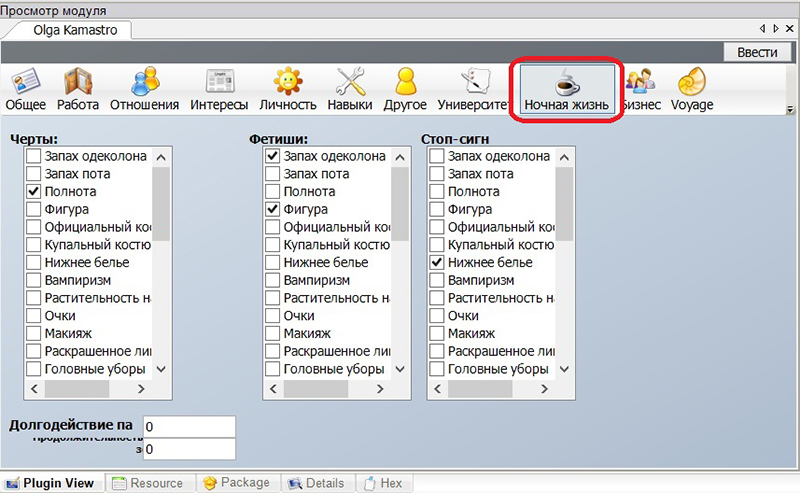Image resolution: width=800 pixels, height=493 pixels.
Task: Click vertical scrollbar thumb in Стоп-сигн list
Action: pos(564,204)
